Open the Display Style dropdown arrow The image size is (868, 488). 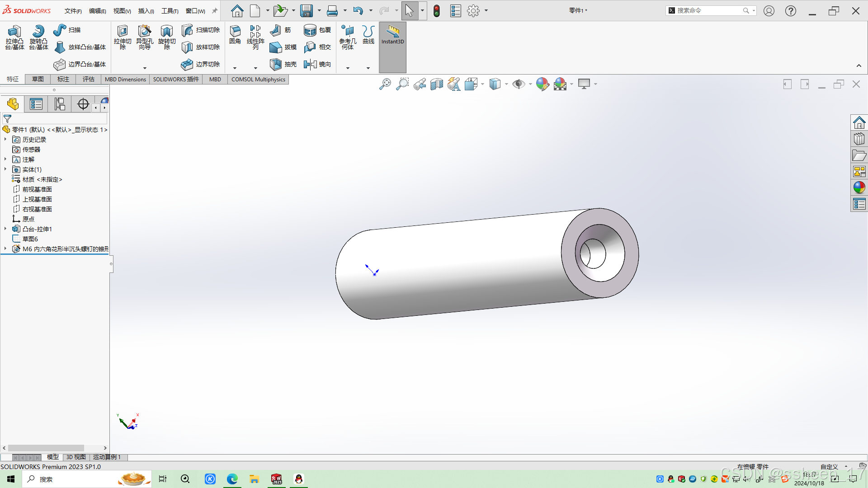506,84
